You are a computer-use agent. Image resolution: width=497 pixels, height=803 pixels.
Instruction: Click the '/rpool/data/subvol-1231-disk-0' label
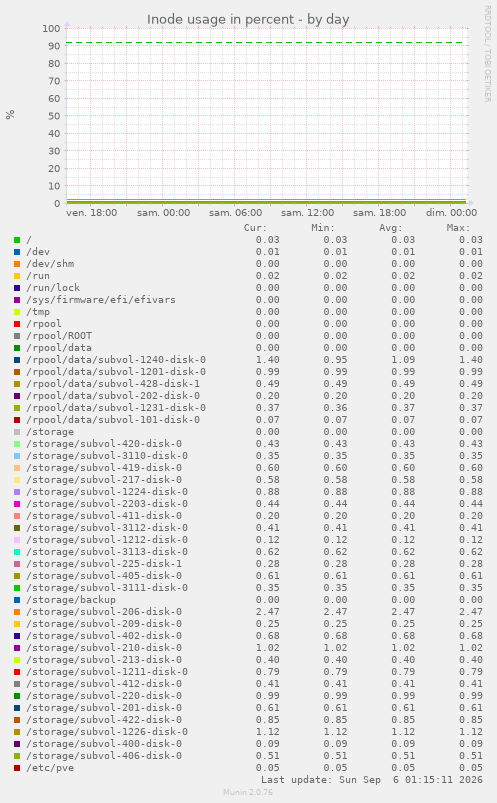[x=116, y=408]
